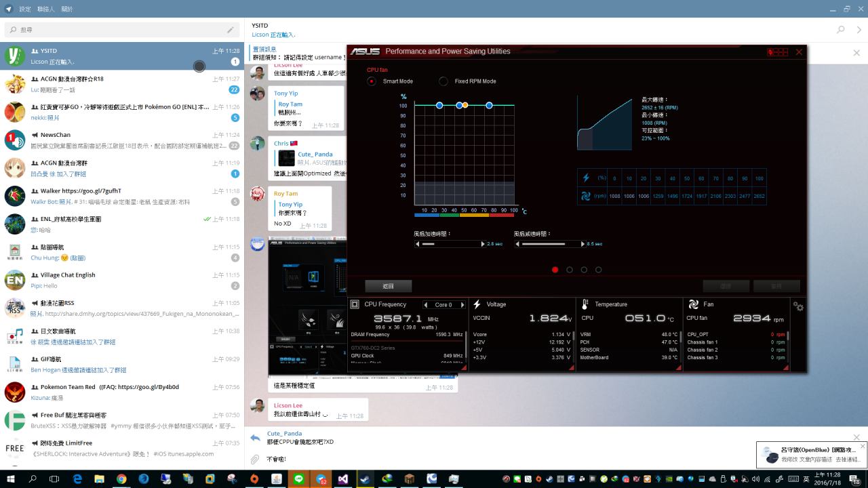Click previous-core left arrow beside Core 0

click(426, 305)
